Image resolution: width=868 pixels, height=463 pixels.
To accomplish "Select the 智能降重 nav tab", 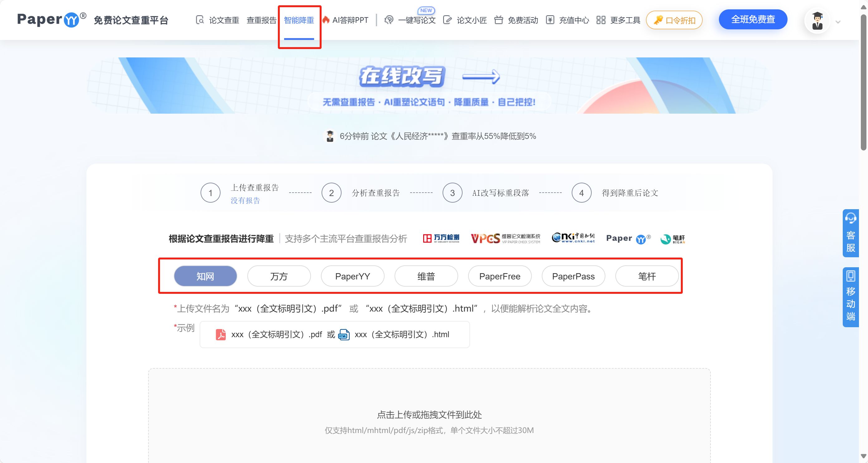I will pos(299,20).
